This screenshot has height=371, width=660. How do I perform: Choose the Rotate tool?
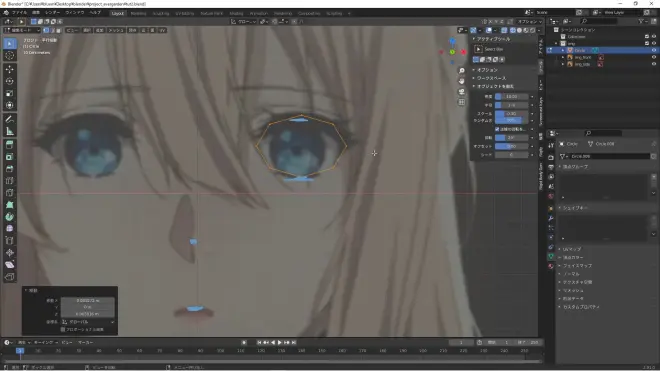tap(10, 81)
